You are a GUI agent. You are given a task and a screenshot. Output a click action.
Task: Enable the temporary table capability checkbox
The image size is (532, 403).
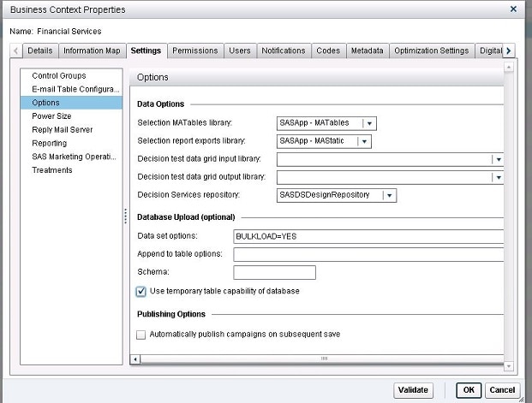point(141,291)
